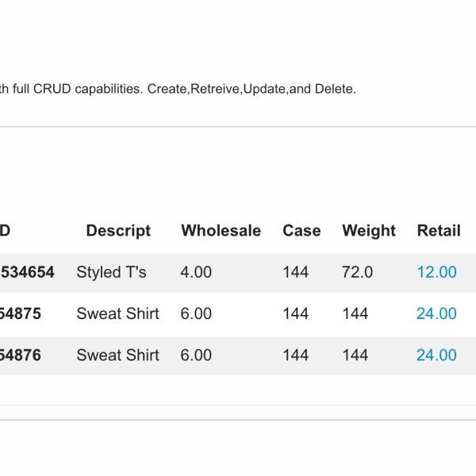Screen dimensions: 476x476
Task: Open the 24.00 retail link in row 54876
Action: coord(436,355)
